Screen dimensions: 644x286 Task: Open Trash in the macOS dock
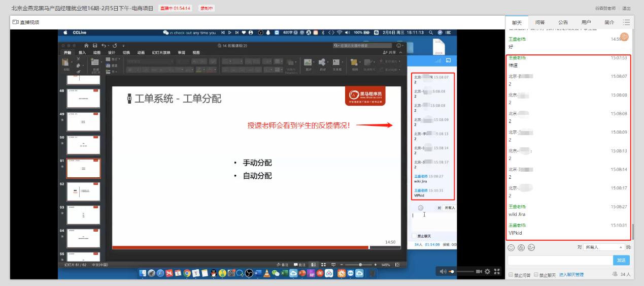point(371,273)
